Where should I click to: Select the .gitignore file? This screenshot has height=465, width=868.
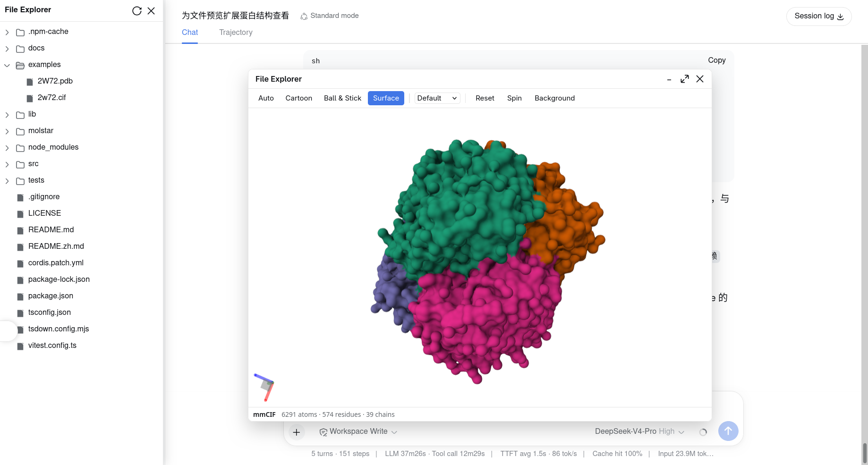pyautogui.click(x=44, y=197)
